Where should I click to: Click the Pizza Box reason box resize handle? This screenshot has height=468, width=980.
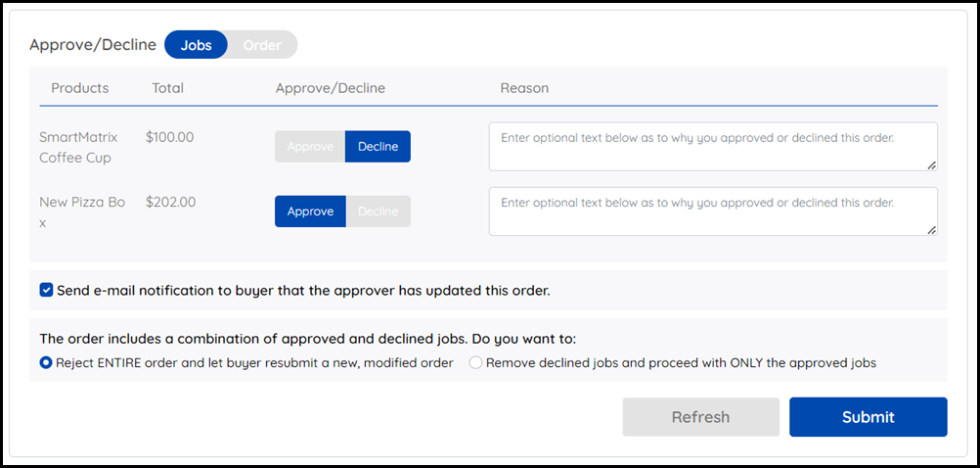tap(932, 230)
